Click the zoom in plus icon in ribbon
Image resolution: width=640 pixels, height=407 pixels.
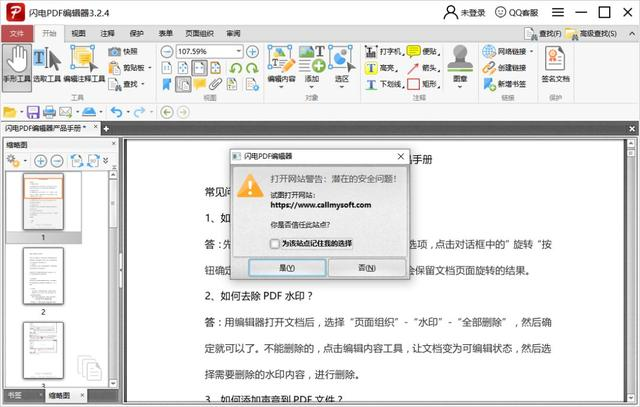point(252,51)
